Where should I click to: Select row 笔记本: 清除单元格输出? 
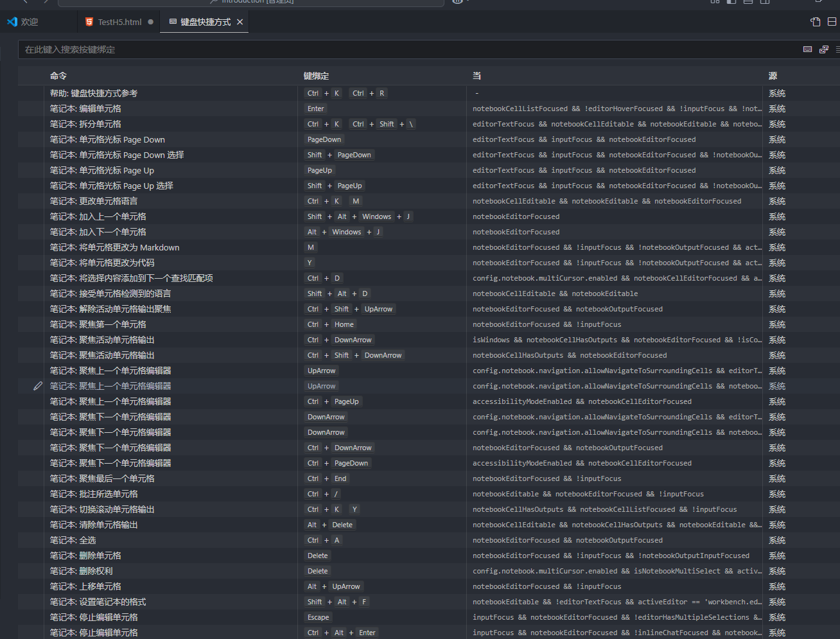(x=429, y=525)
